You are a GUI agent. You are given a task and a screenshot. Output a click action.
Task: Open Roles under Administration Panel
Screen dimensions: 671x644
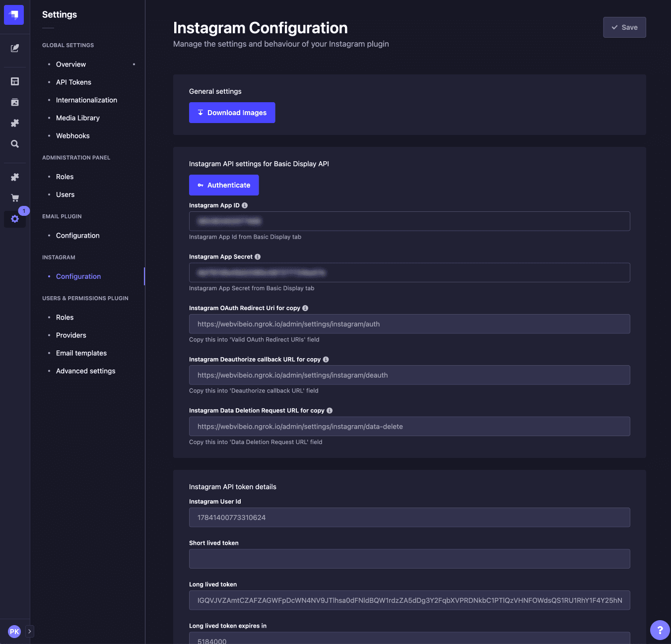(x=65, y=177)
